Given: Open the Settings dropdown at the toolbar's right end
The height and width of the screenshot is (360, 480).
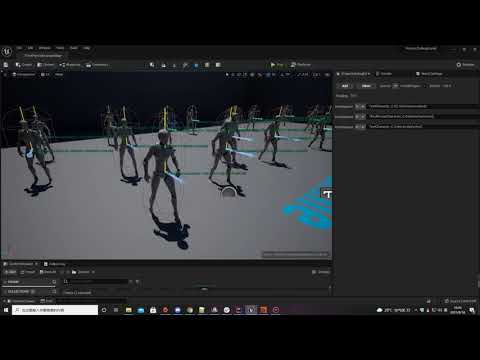Looking at the screenshot, I should coord(466,65).
